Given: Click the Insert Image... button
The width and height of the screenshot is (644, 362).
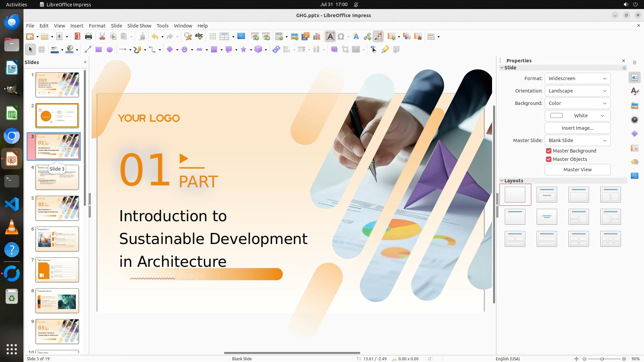Looking at the screenshot, I should (x=577, y=128).
